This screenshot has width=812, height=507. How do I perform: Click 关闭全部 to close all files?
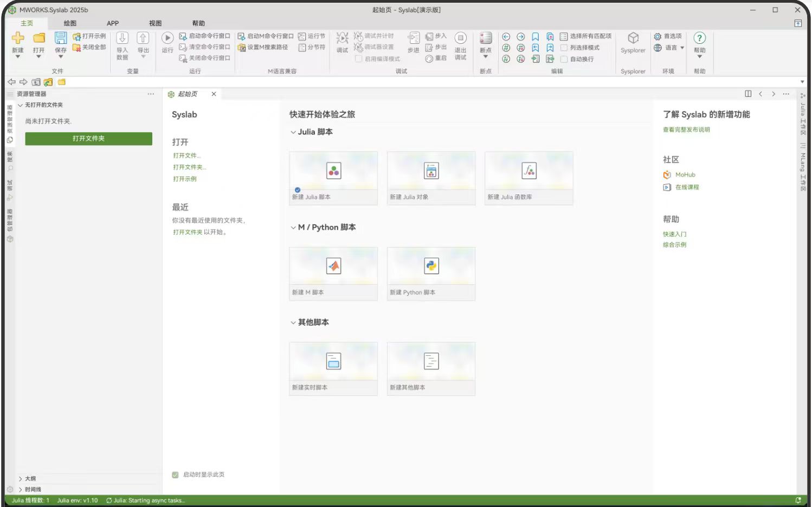click(x=89, y=47)
